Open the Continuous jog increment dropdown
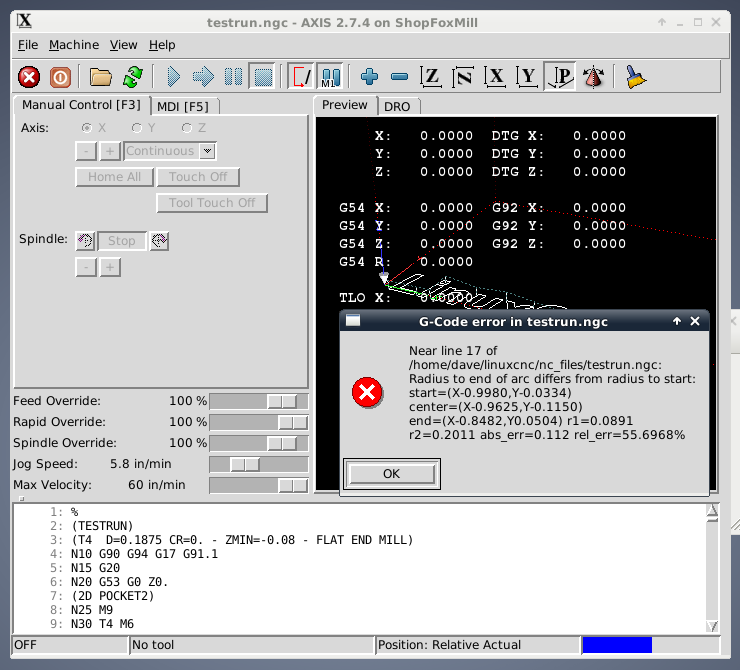Viewport: 740px width, 670px height. 207,151
